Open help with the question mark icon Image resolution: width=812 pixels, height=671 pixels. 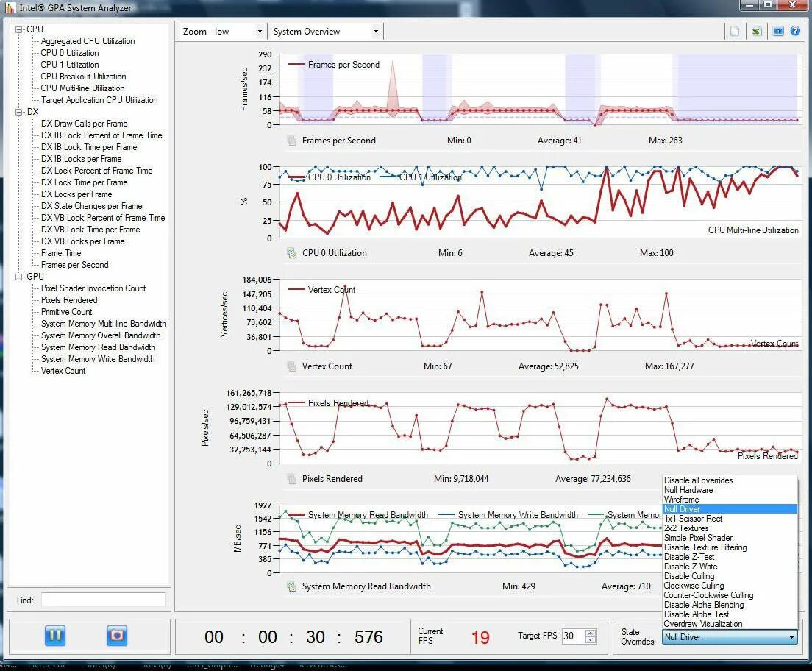point(795,31)
